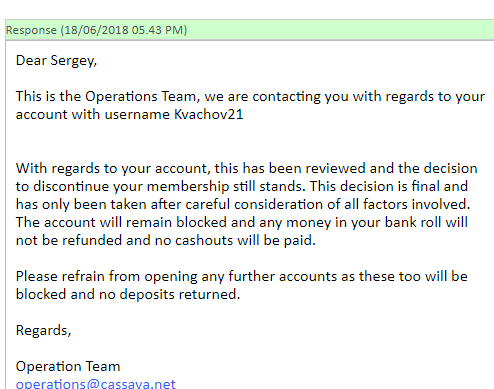Click the "Regards," closing line
The width and height of the screenshot is (494, 389).
click(43, 331)
